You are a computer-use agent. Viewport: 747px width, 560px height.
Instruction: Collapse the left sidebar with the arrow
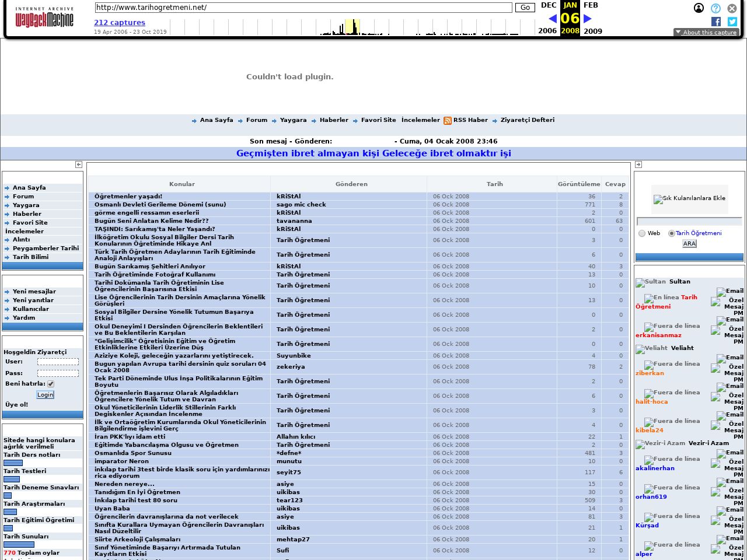78,164
